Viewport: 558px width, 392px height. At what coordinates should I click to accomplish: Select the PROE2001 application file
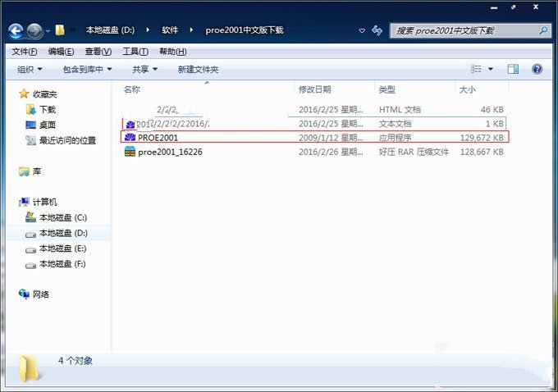tap(315, 137)
